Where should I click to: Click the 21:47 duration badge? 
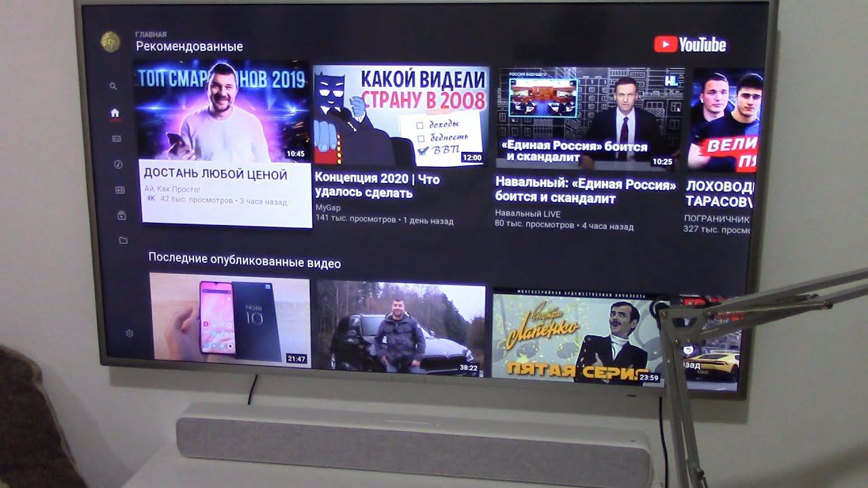[296, 359]
